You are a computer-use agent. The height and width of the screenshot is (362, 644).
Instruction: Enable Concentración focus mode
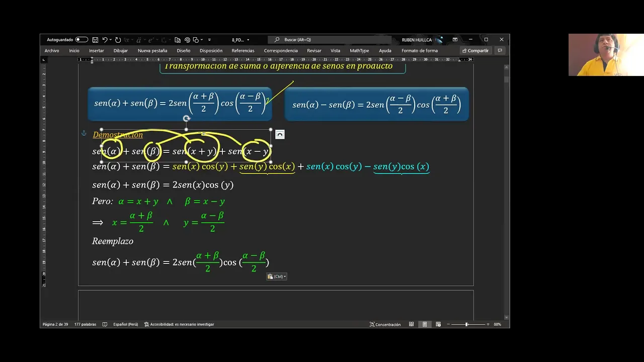[385, 324]
